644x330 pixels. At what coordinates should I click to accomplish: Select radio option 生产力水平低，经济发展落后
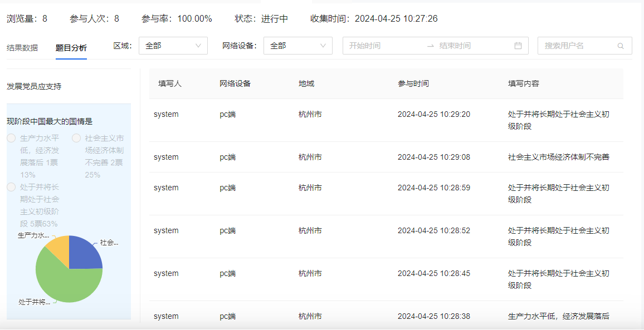(11, 138)
